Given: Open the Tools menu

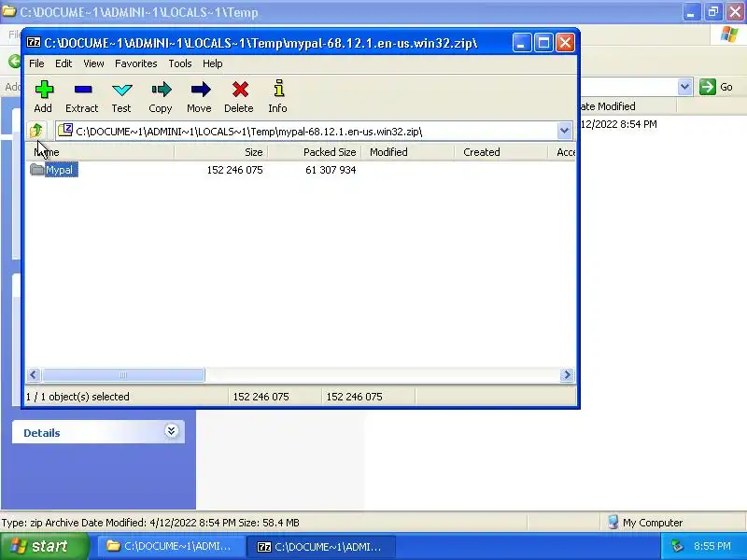Looking at the screenshot, I should pyautogui.click(x=179, y=63).
